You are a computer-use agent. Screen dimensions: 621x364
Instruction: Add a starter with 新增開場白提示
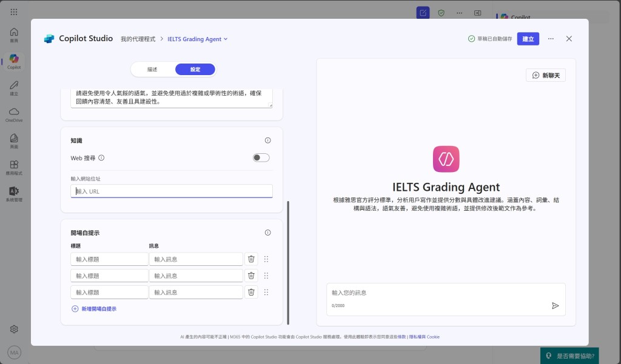click(94, 309)
